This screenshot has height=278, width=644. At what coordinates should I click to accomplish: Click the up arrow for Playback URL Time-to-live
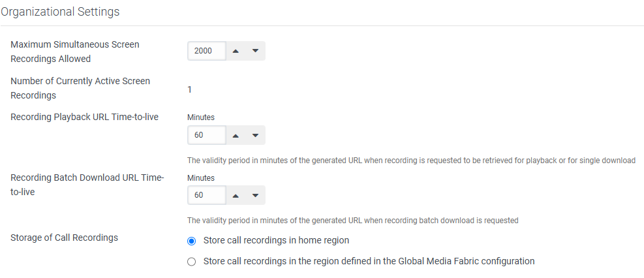coord(236,135)
